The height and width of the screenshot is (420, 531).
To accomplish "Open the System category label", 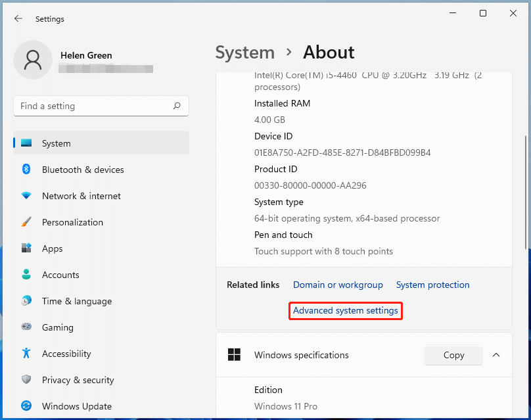I will 57,143.
